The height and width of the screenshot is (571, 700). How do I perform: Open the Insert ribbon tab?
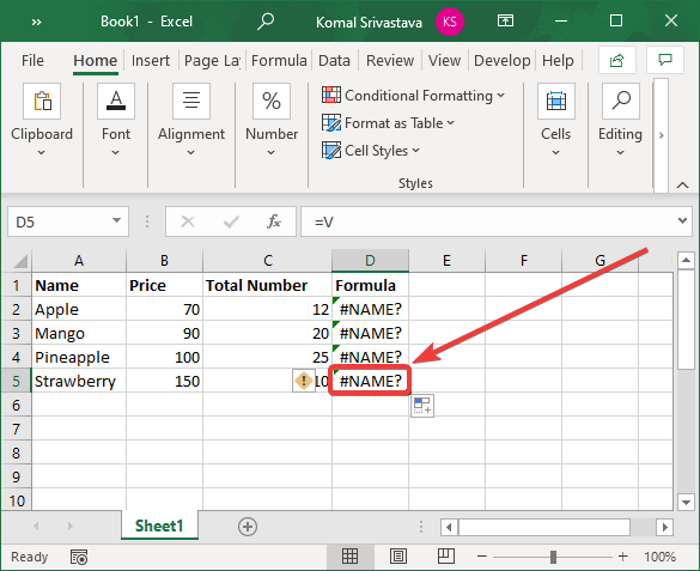click(x=150, y=61)
